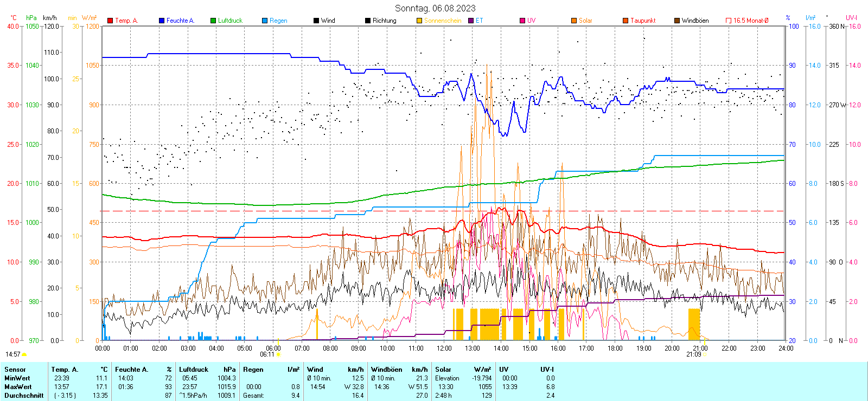Viewport: 868px width, 401px height.
Task: Click the current time 14:57 indicator
Action: pos(12,354)
